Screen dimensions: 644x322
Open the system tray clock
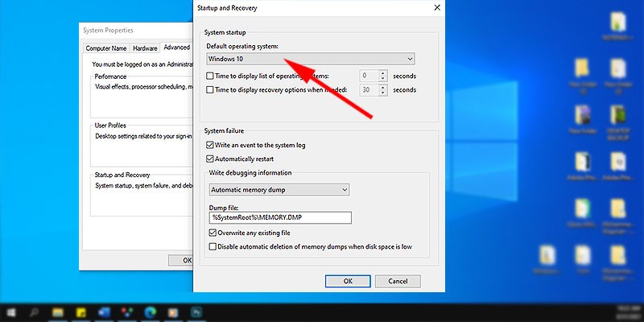pyautogui.click(x=628, y=313)
